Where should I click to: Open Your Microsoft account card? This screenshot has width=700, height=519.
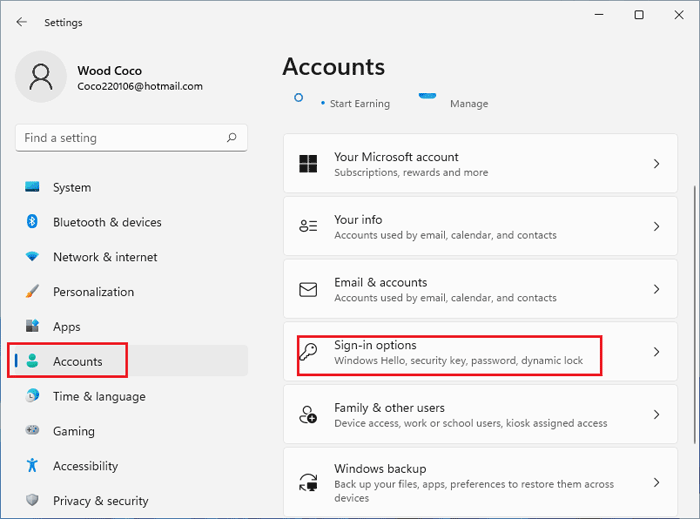coord(480,163)
